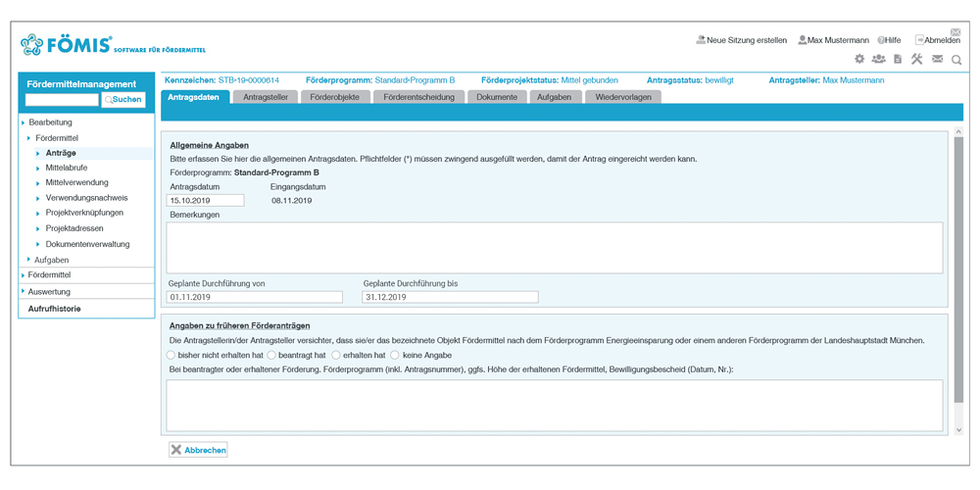Open Anträge in the sidebar tree
Viewport: 980px width, 490px height.
click(x=61, y=153)
